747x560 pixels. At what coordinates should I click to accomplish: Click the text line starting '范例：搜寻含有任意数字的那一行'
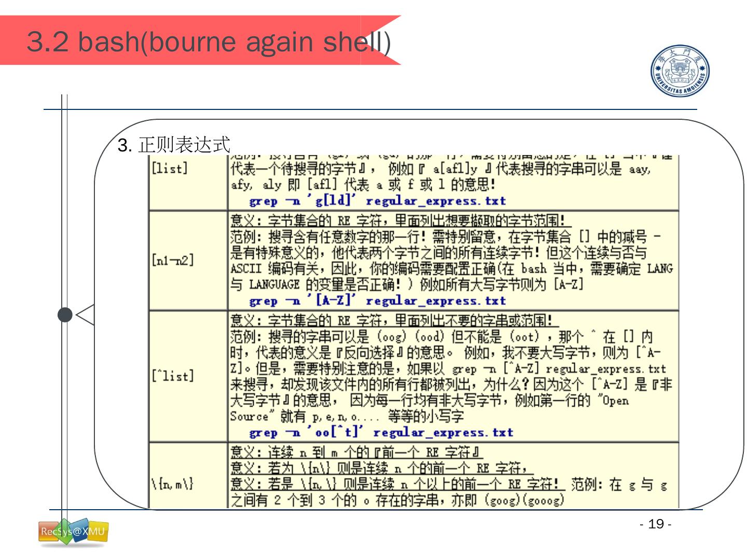click(x=446, y=237)
